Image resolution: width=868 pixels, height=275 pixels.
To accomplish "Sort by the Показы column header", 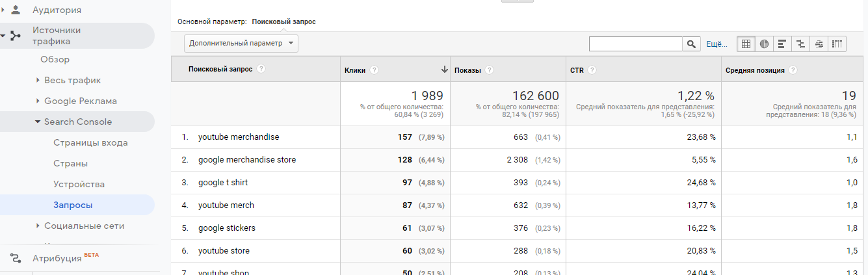I will [467, 70].
